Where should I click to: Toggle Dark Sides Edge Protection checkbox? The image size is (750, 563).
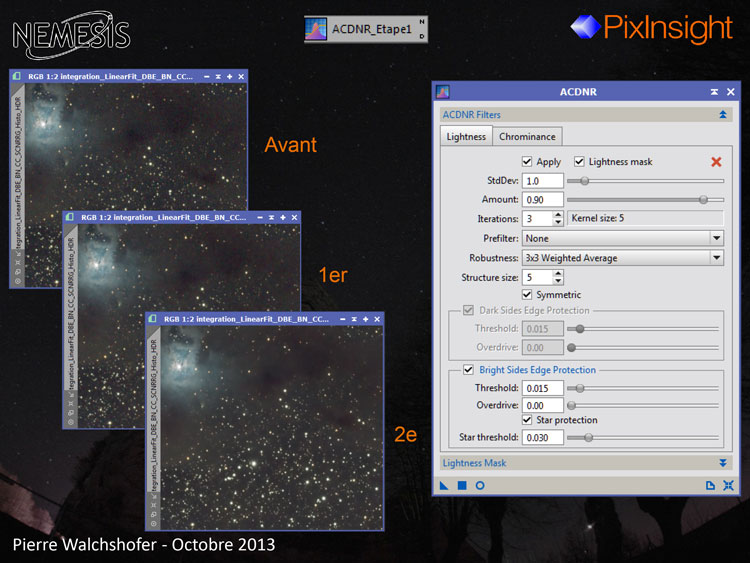pyautogui.click(x=468, y=310)
